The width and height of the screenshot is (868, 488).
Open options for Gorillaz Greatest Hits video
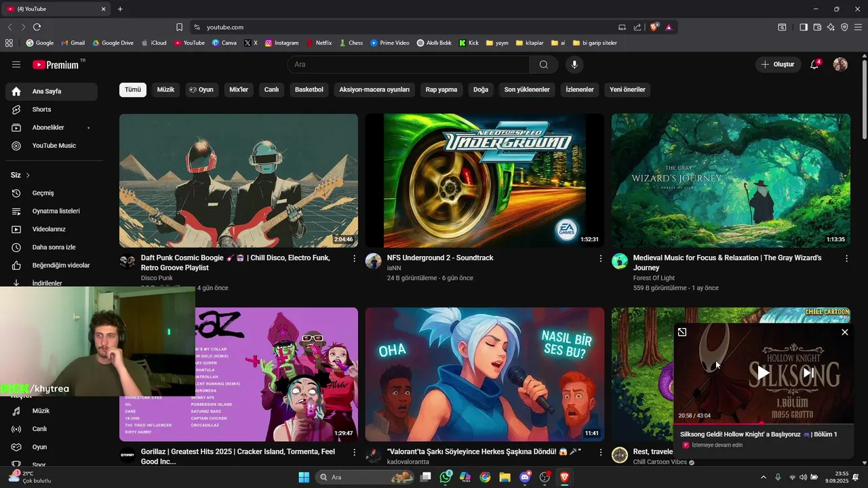(354, 452)
